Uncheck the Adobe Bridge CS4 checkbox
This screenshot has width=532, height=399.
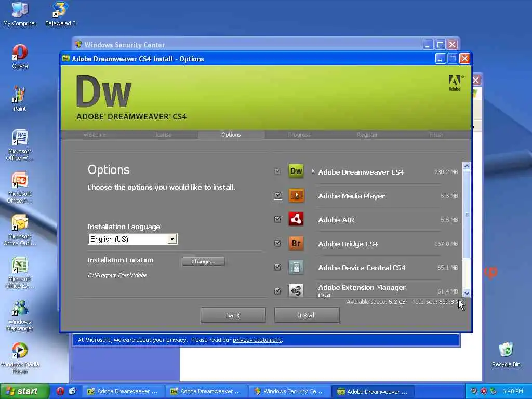pyautogui.click(x=277, y=243)
